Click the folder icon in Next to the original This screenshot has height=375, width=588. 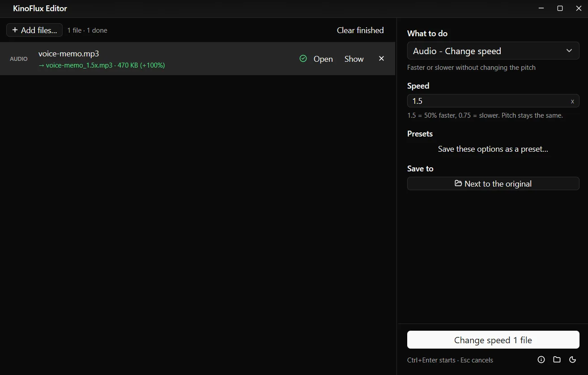pos(458,183)
